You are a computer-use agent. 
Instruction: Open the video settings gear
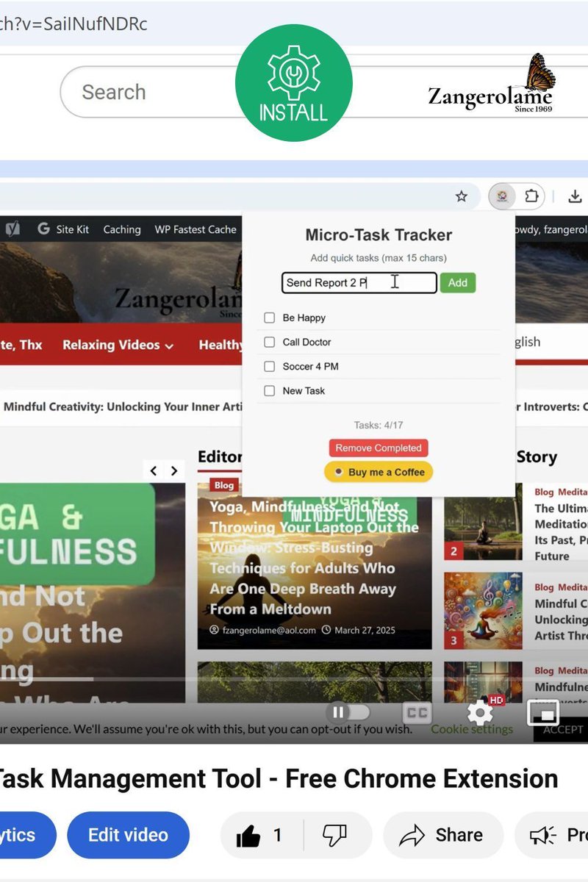[481, 712]
